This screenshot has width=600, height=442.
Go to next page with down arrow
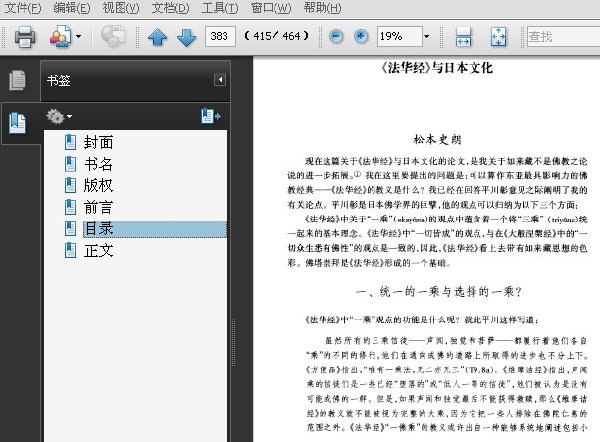point(186,37)
